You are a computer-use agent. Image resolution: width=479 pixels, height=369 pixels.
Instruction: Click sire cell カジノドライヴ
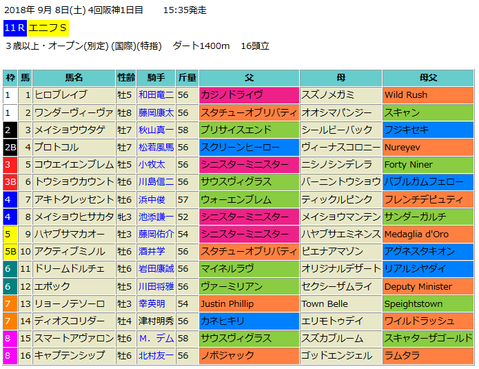[x=249, y=95]
